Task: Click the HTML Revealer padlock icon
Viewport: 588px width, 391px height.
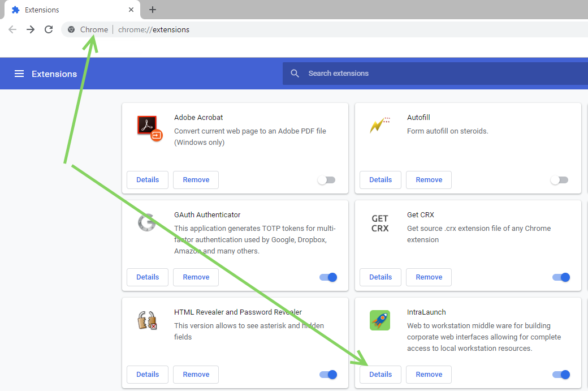Action: click(x=147, y=320)
